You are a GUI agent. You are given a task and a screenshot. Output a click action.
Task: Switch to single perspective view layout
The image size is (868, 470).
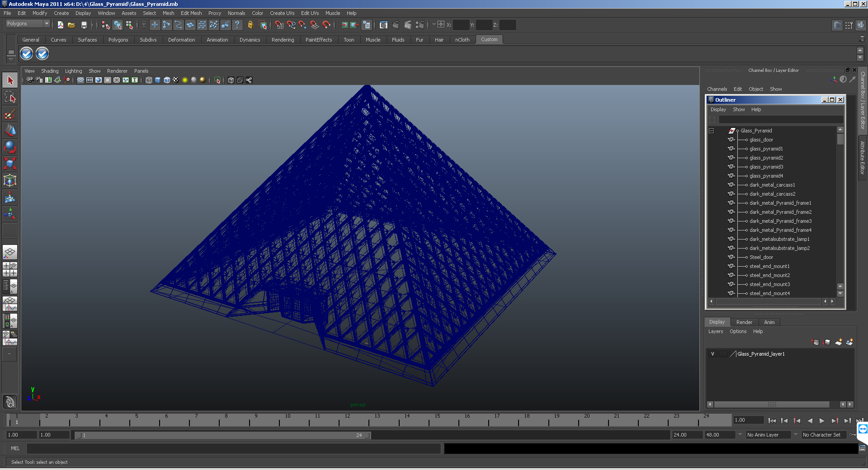[10, 252]
